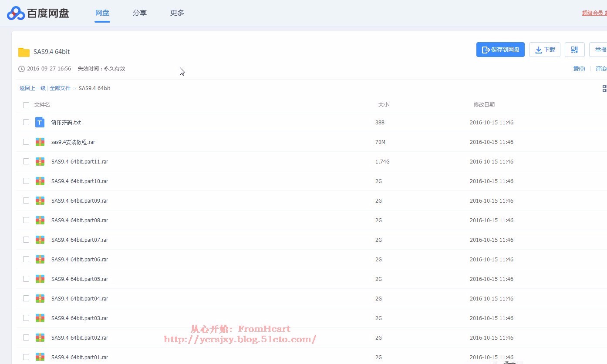This screenshot has width=607, height=364.
Task: Click the Baidu Netdisk logo
Action: click(38, 13)
